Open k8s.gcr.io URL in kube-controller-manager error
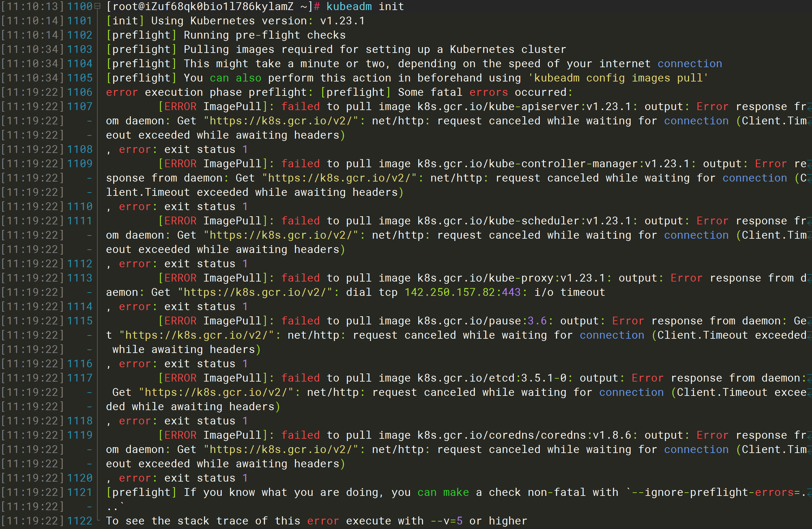This screenshot has width=812, height=529. [x=339, y=178]
